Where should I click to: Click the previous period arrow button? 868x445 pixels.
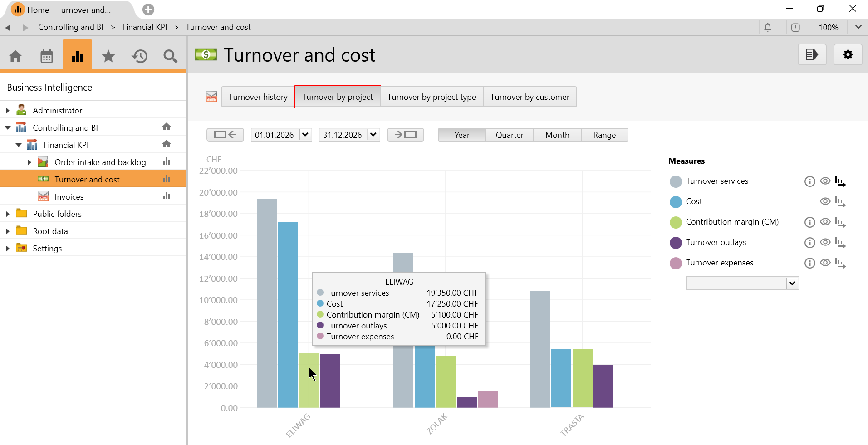click(x=225, y=135)
